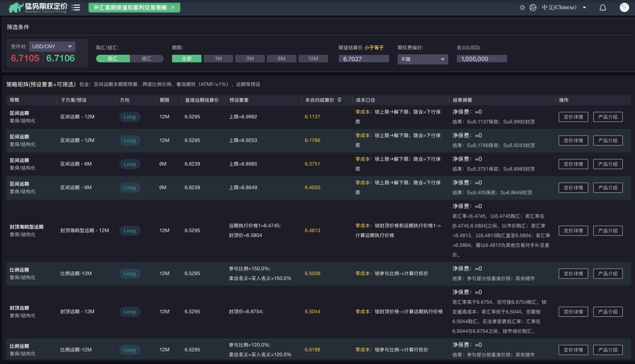
Task: Sort by 本合约结算价 column arrows
Action: pos(339,100)
